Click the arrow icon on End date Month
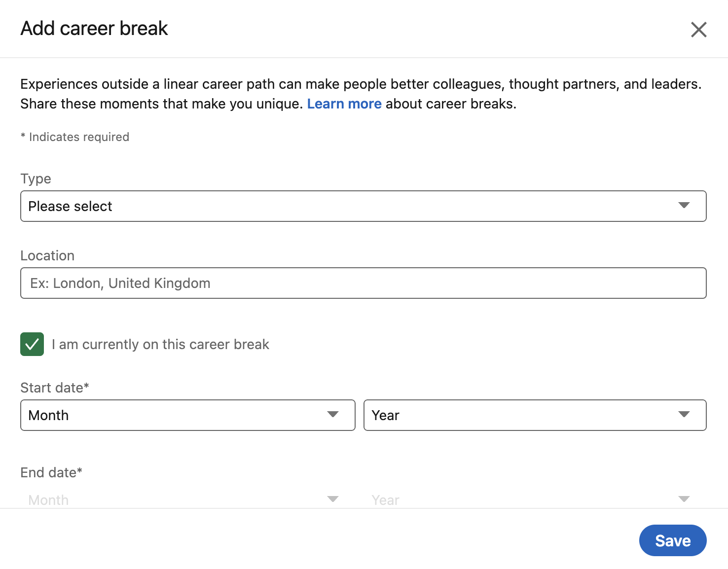 tap(333, 499)
